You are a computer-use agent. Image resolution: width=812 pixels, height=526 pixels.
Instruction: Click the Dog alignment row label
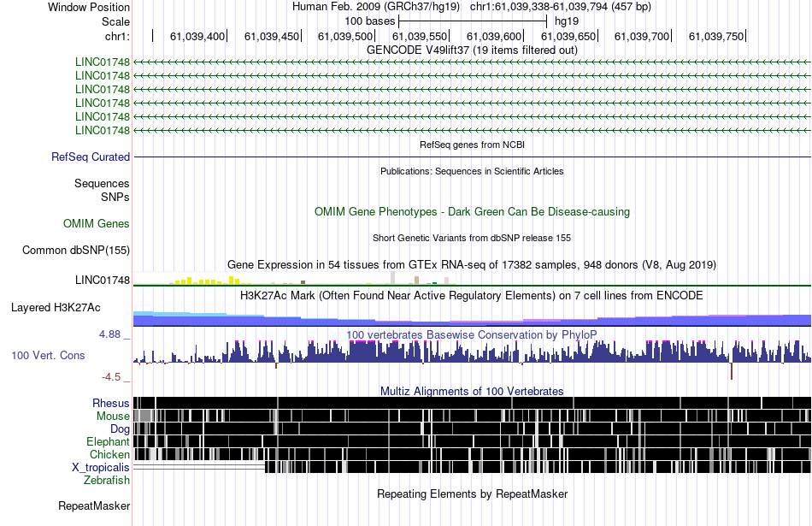(x=120, y=428)
